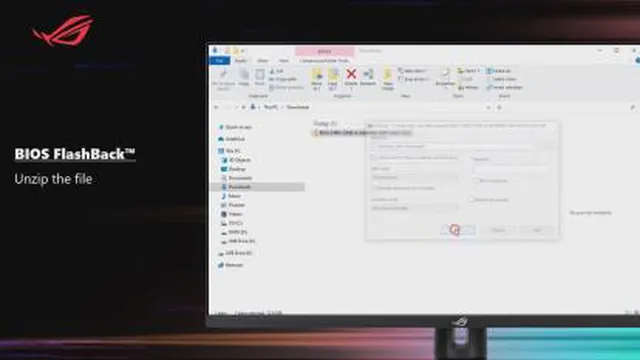
Task: Click Cut in the Clipboard group
Action: [x=277, y=71]
